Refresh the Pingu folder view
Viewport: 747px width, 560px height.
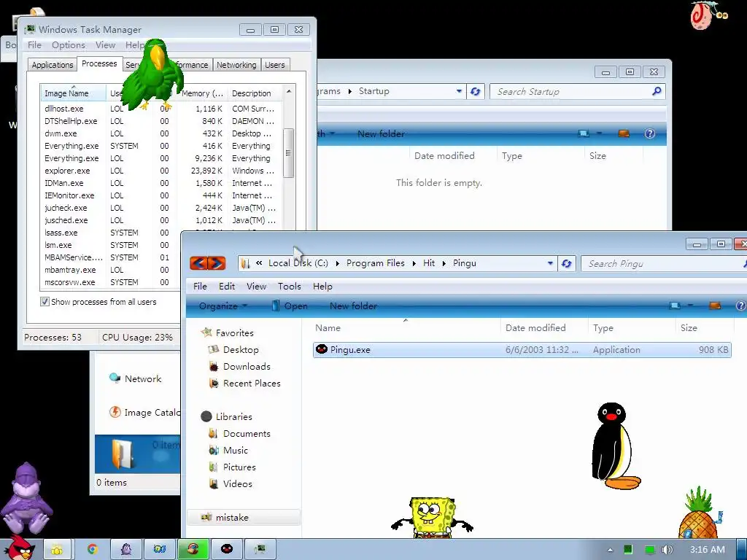coord(566,263)
